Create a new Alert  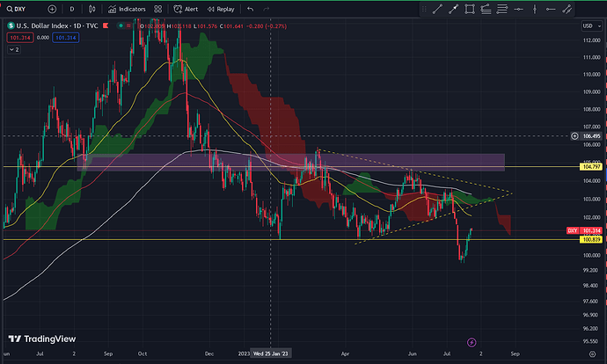coord(186,9)
